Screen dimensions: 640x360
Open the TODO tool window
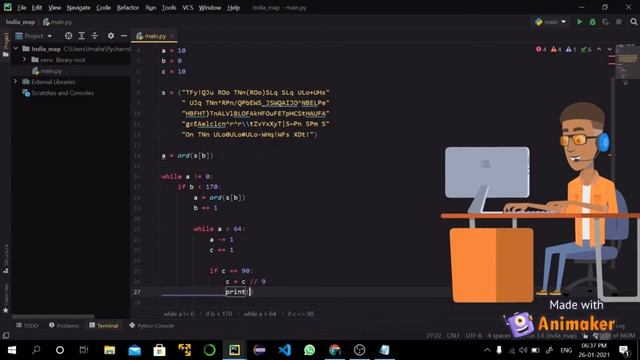point(27,326)
